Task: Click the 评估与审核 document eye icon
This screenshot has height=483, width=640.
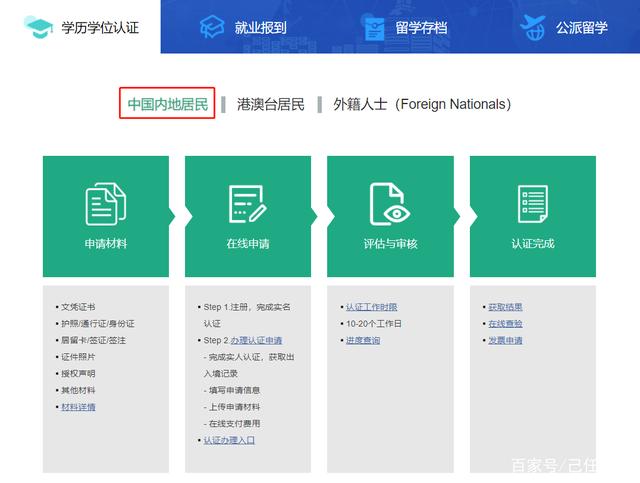Action: [x=390, y=204]
